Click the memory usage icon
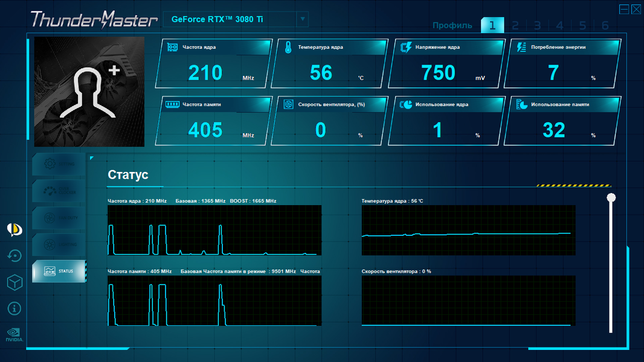This screenshot has width=644, height=362. pyautogui.click(x=521, y=104)
